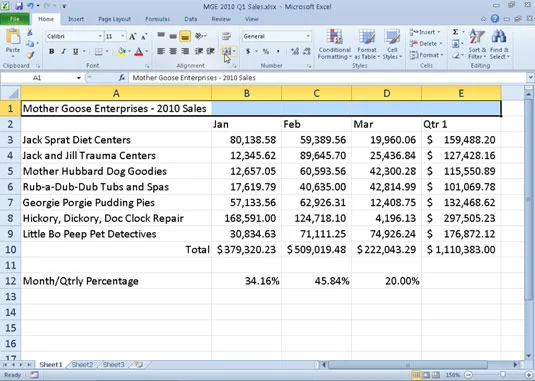
Task: Apply Accounting dollar number format
Action: 248,52
